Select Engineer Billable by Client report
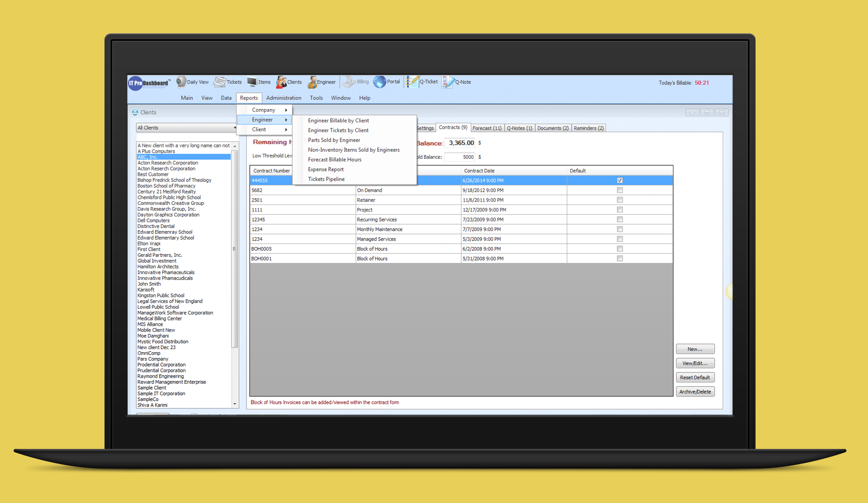Viewport: 868px width, 503px height. point(338,121)
